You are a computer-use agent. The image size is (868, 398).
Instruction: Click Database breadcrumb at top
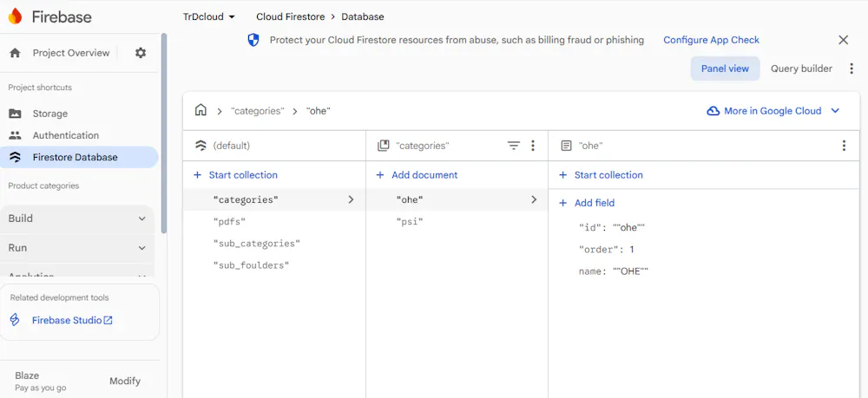click(x=363, y=16)
